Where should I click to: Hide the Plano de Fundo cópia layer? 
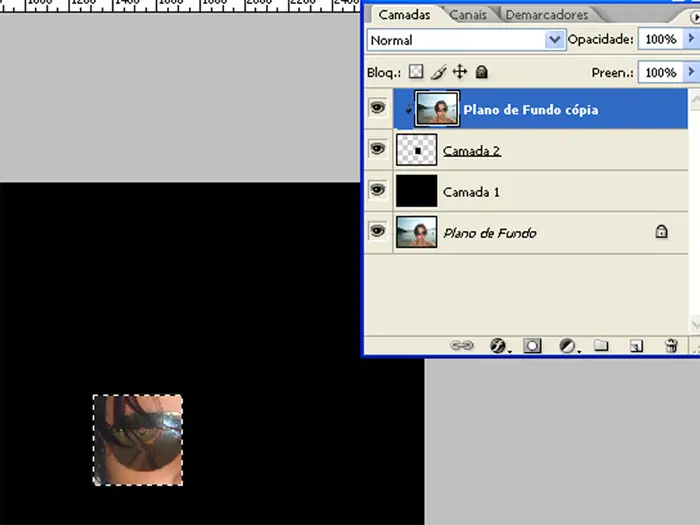[x=377, y=108]
